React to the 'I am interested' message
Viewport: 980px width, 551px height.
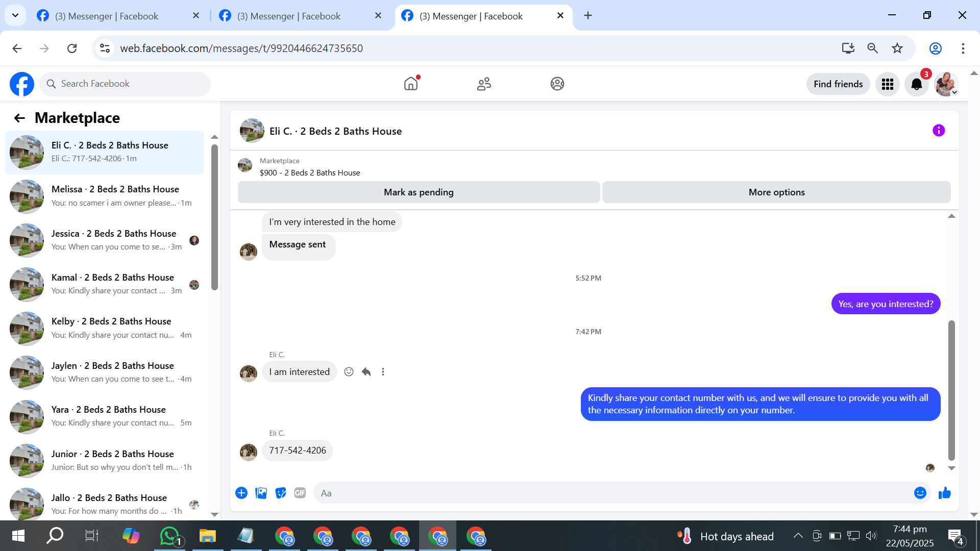click(x=349, y=372)
